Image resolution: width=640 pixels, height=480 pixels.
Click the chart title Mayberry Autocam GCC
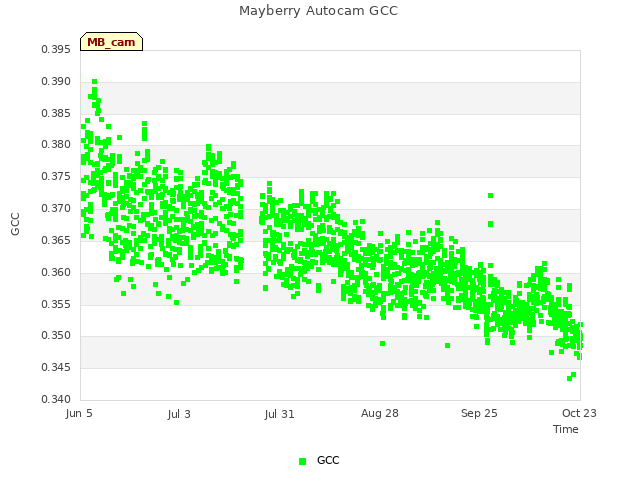coord(318,11)
